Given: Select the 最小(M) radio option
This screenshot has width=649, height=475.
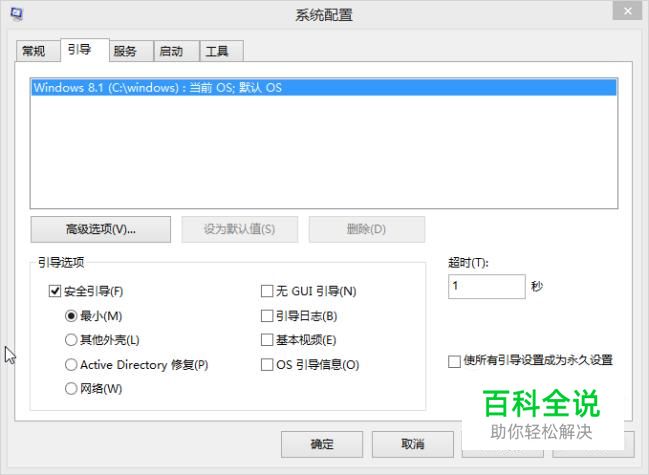Looking at the screenshot, I should [71, 316].
